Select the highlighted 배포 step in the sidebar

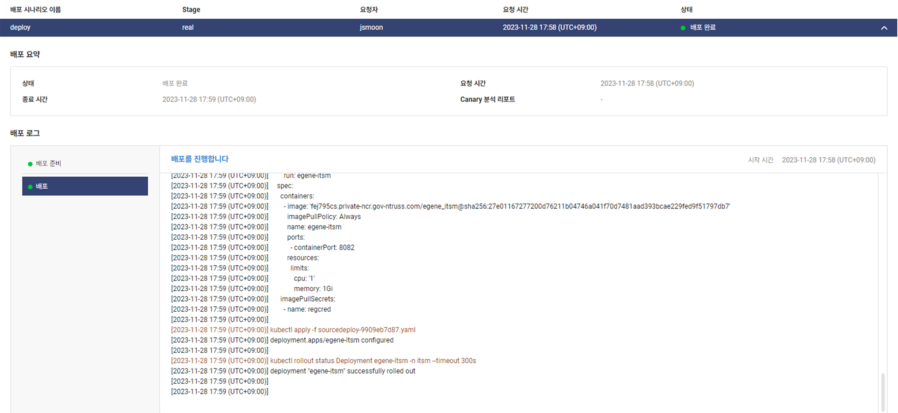click(85, 186)
